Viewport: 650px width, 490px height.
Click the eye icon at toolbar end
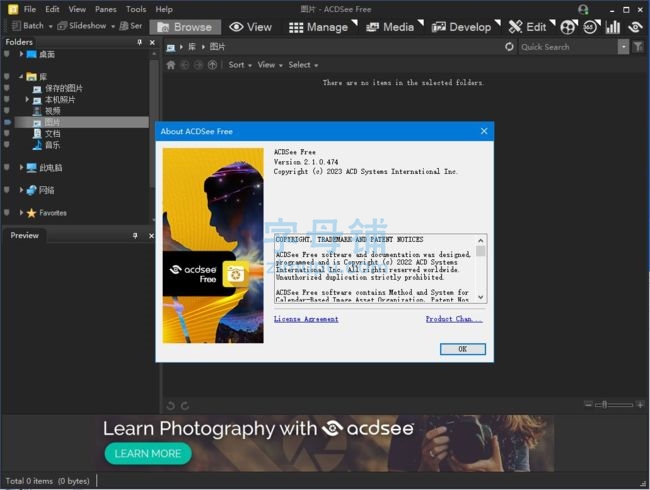tap(635, 27)
